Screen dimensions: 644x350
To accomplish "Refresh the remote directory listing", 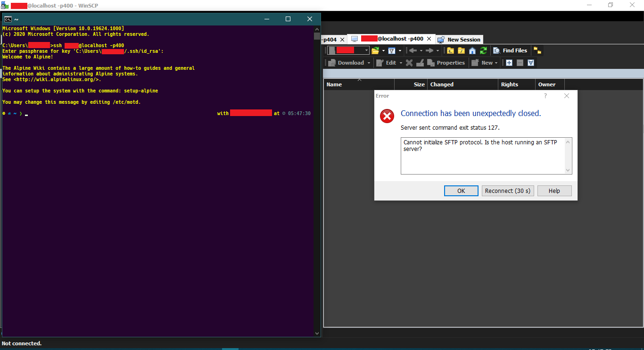I will tap(483, 50).
